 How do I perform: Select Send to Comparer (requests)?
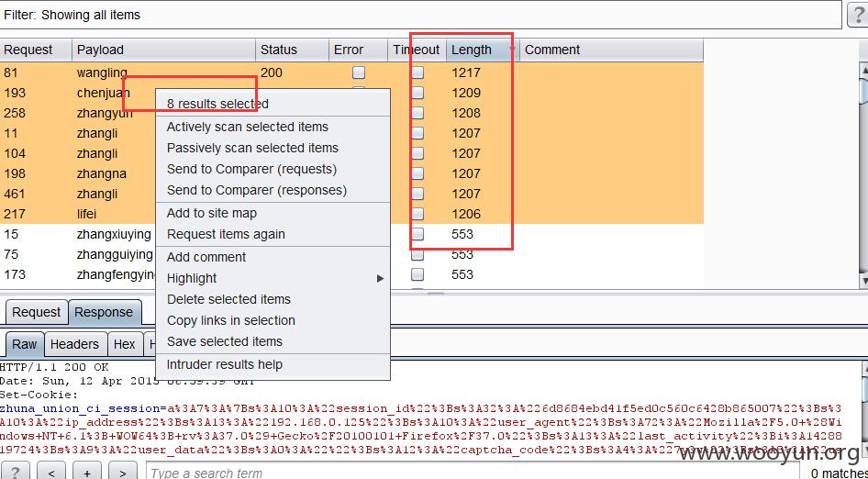[x=273, y=169]
